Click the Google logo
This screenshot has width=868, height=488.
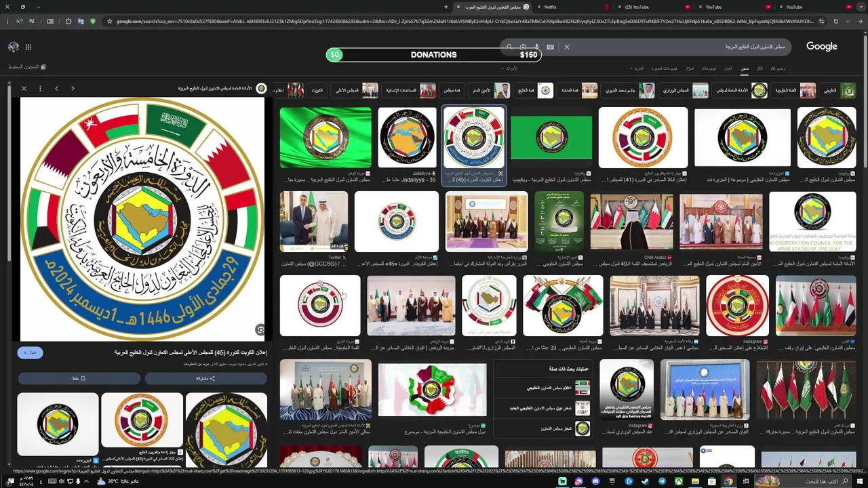[x=821, y=46]
